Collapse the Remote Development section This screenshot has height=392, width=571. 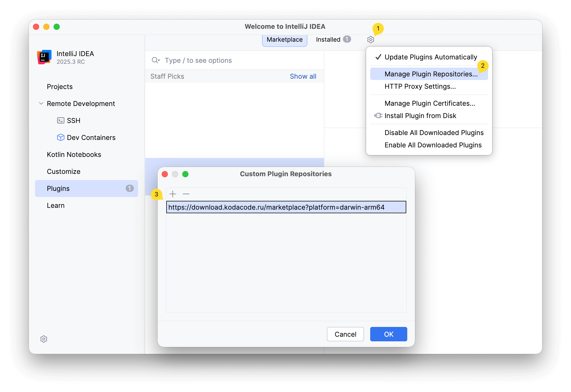pyautogui.click(x=41, y=103)
